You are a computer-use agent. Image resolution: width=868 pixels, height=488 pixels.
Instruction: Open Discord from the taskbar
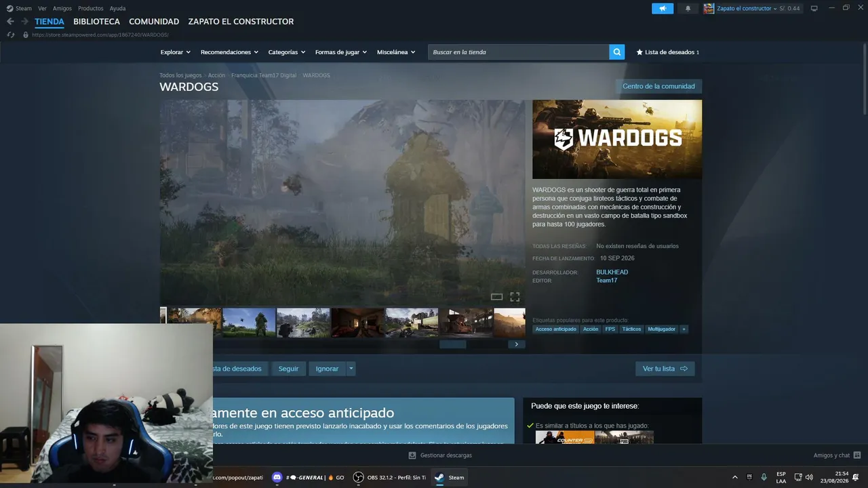tap(277, 477)
